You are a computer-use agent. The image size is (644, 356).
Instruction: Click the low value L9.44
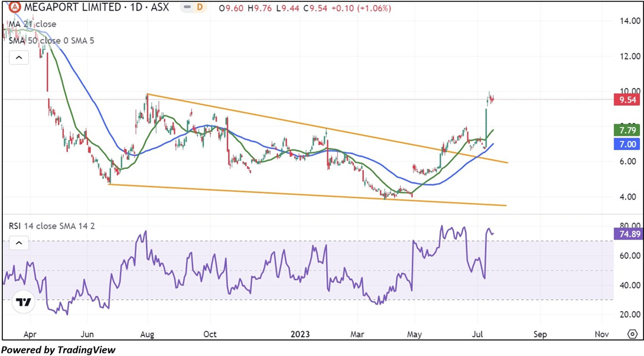288,8
